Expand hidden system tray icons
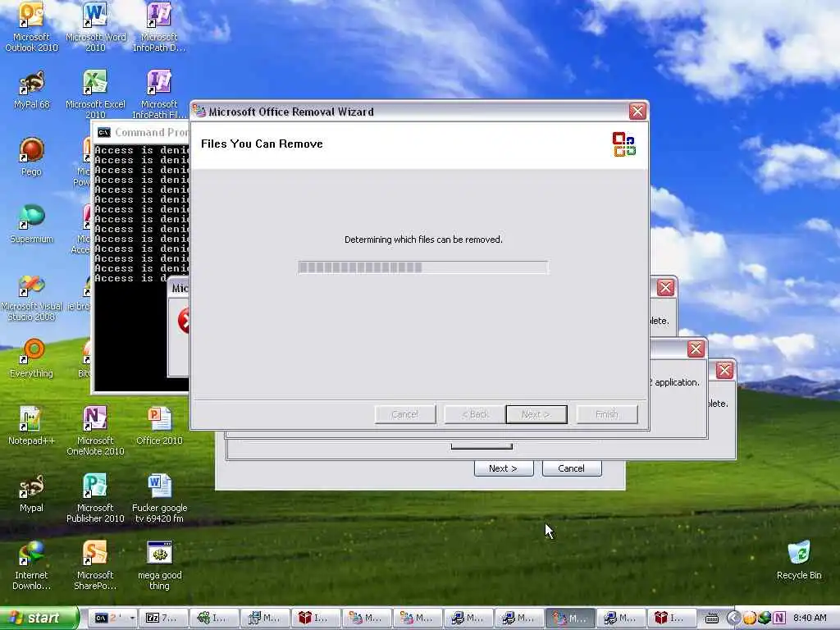 point(733,618)
